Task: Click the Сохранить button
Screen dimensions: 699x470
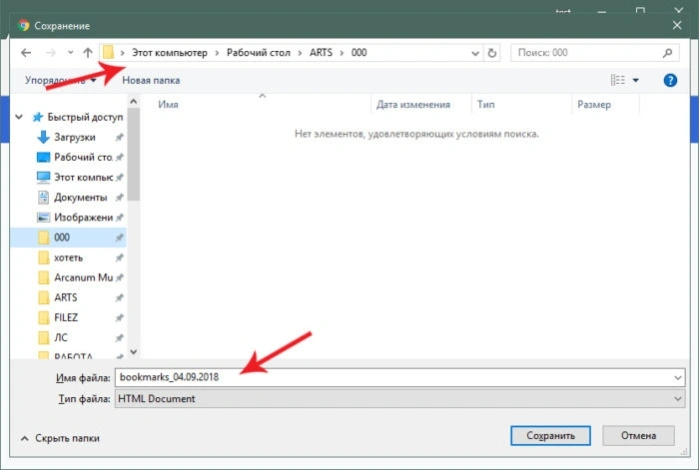Action: pyautogui.click(x=551, y=436)
